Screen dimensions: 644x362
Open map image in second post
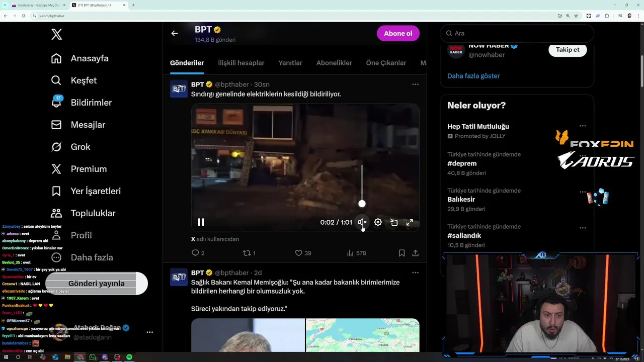pos(363,335)
